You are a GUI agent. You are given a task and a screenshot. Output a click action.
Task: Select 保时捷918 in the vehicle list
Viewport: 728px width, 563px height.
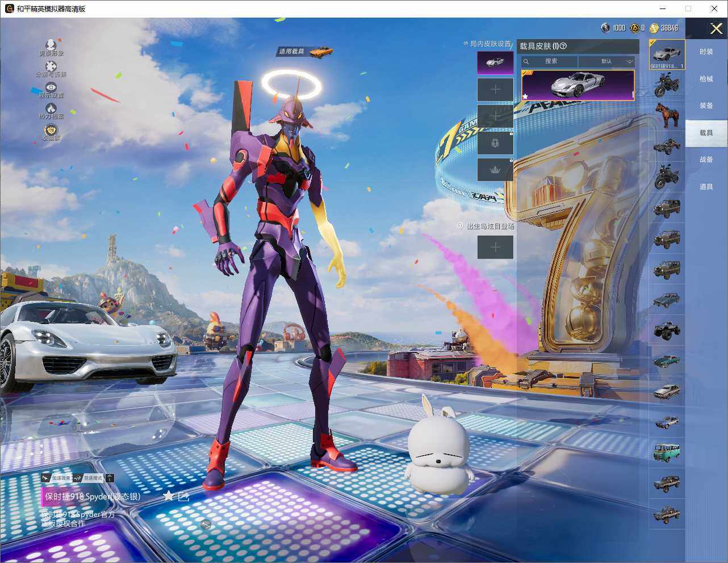(667, 55)
